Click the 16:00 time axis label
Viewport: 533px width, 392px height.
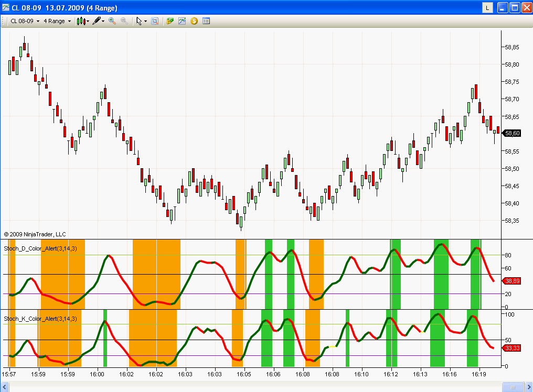(x=97, y=374)
